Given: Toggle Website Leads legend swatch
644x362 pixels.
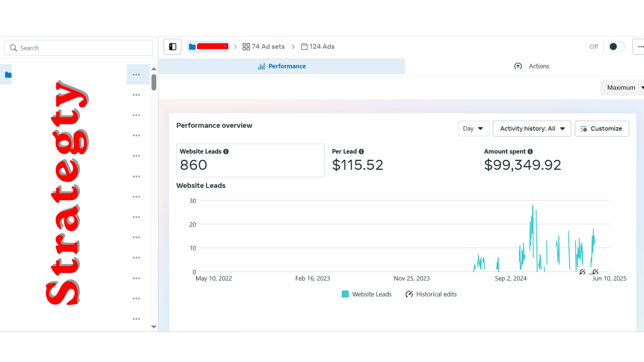Looking at the screenshot, I should click(345, 294).
